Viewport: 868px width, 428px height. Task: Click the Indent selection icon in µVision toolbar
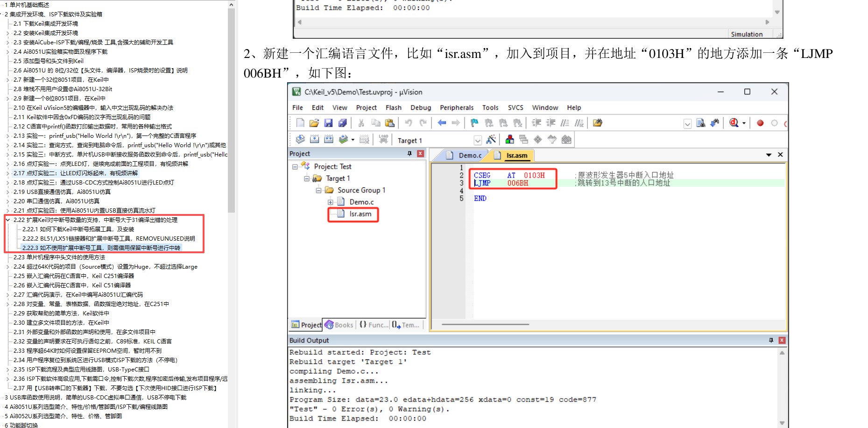(536, 123)
